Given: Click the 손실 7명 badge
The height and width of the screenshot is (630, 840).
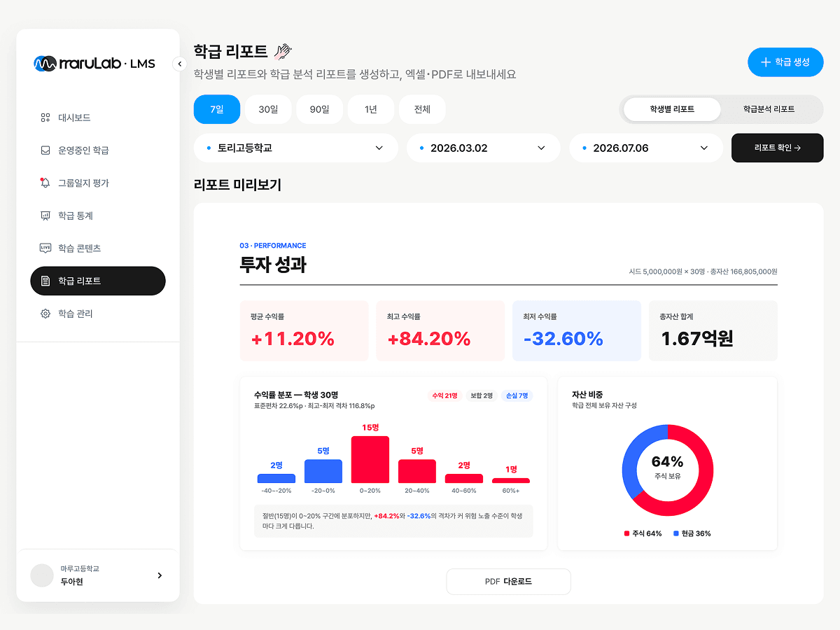Looking at the screenshot, I should [517, 396].
